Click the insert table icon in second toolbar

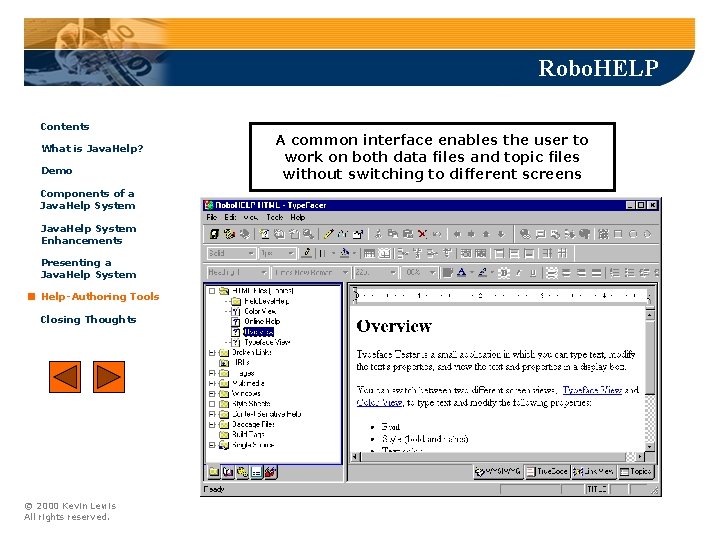[x=369, y=253]
